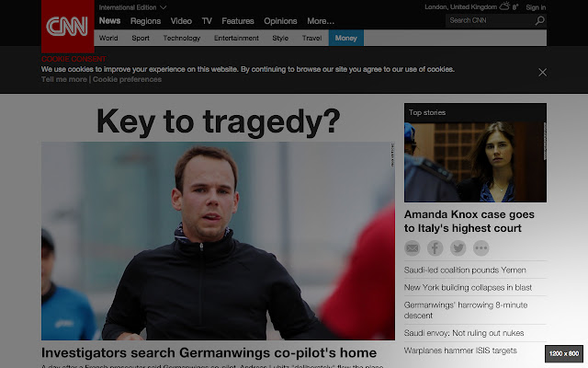Open the Amanda Knox story thumbnail
The image size is (588, 368).
point(475,162)
